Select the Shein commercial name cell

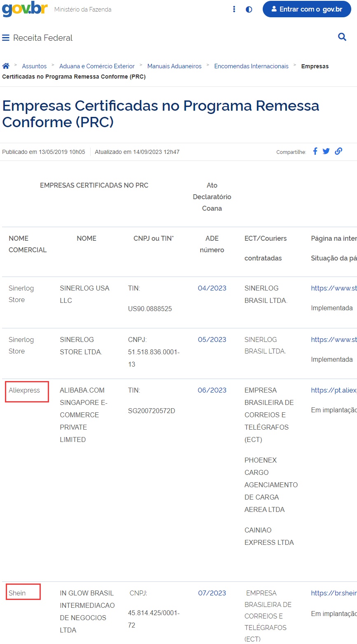pos(17,593)
